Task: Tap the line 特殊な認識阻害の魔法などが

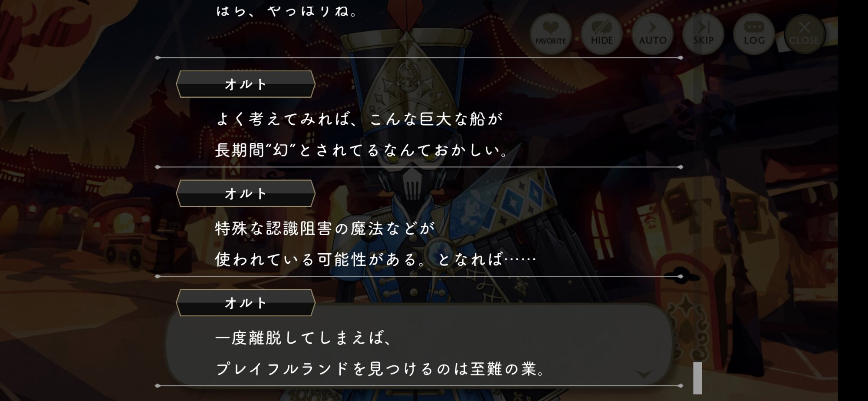Action: [x=325, y=228]
